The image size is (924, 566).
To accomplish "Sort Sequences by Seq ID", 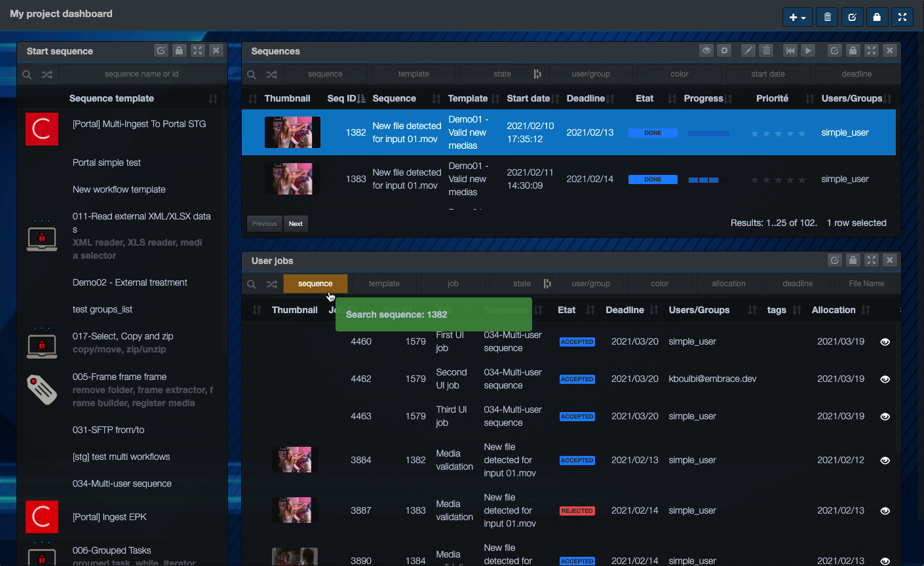I will (x=362, y=99).
